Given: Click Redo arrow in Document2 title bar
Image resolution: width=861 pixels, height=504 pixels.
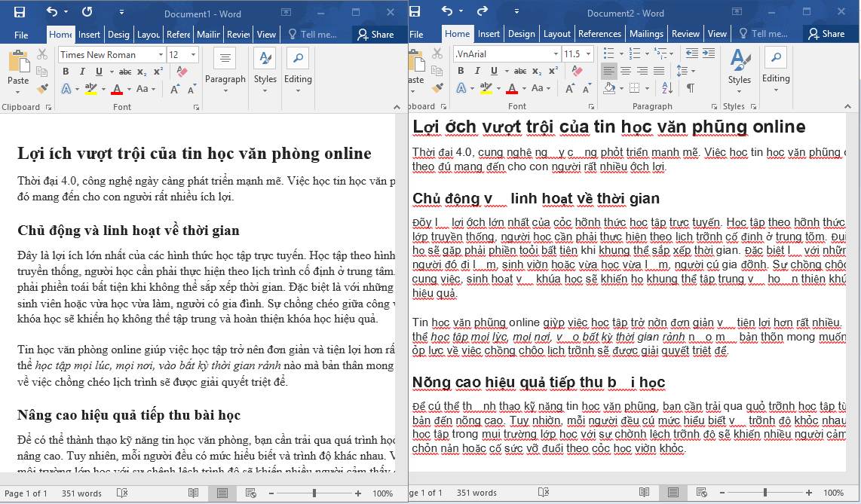Looking at the screenshot, I should tap(482, 11).
